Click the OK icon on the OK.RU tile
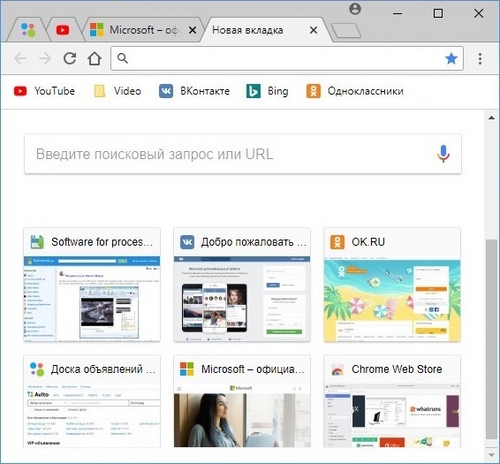 (337, 242)
